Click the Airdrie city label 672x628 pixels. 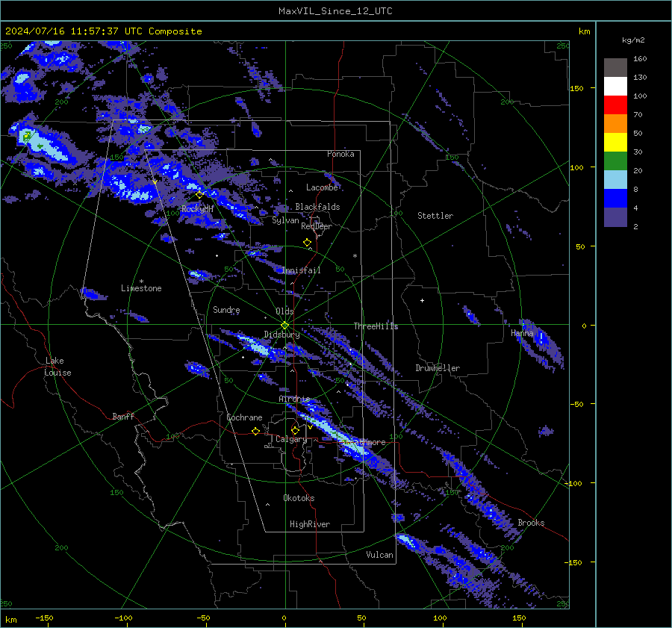294,399
